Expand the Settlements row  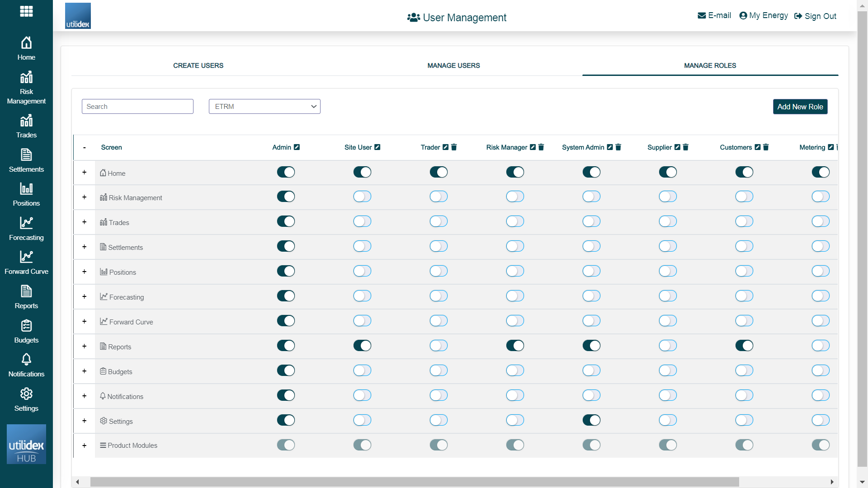[x=84, y=247]
